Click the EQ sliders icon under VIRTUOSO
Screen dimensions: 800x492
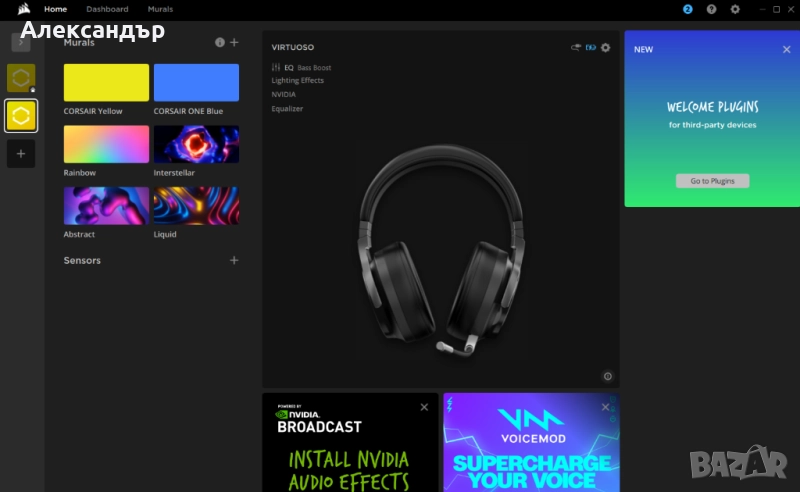276,67
